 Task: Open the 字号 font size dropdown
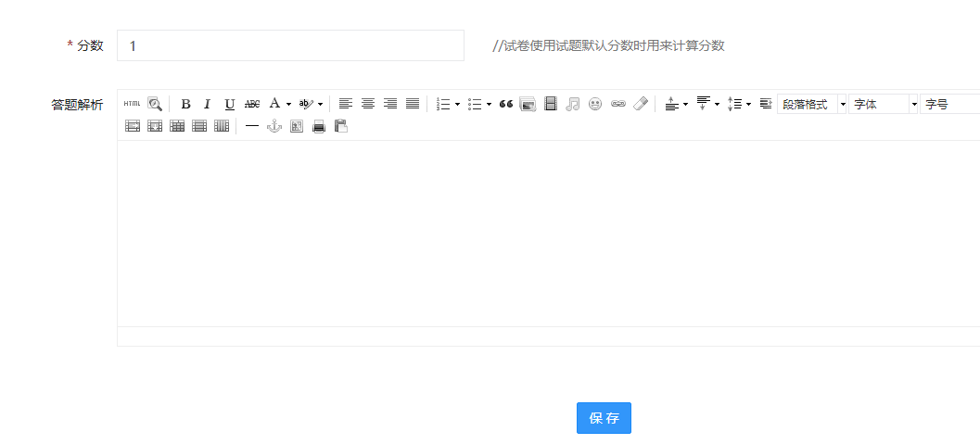pyautogui.click(x=950, y=105)
